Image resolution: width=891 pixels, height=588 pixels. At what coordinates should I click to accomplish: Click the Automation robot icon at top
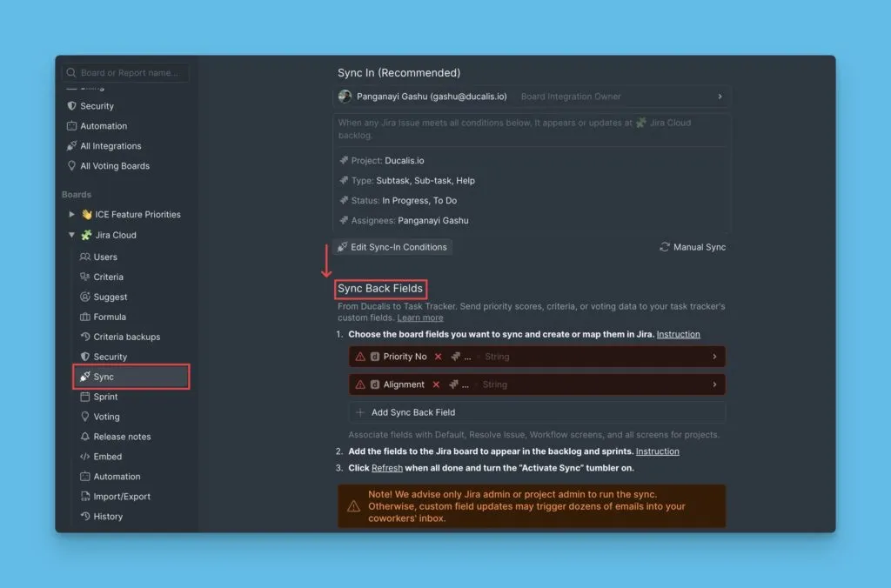coord(72,126)
